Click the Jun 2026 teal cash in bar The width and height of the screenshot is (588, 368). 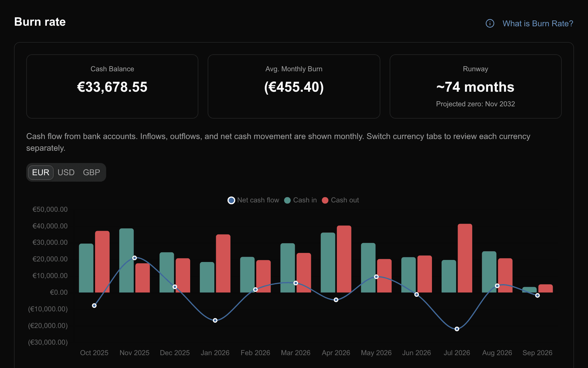pos(408,275)
